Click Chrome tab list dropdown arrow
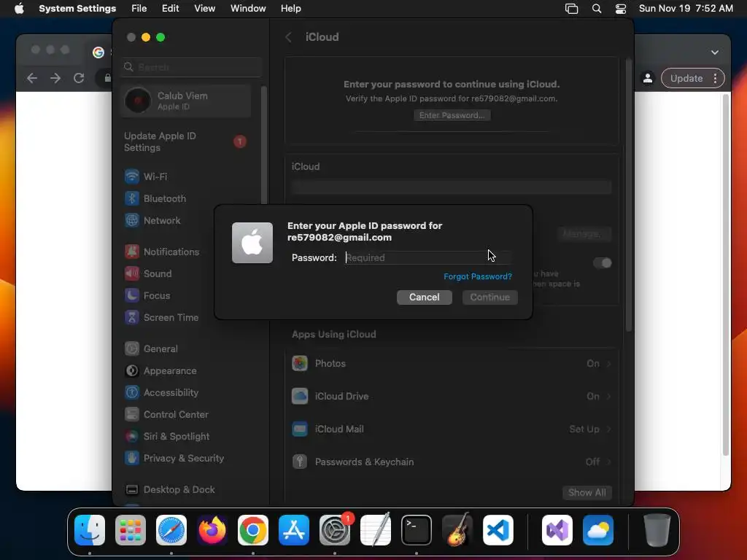The width and height of the screenshot is (747, 560). click(x=715, y=52)
